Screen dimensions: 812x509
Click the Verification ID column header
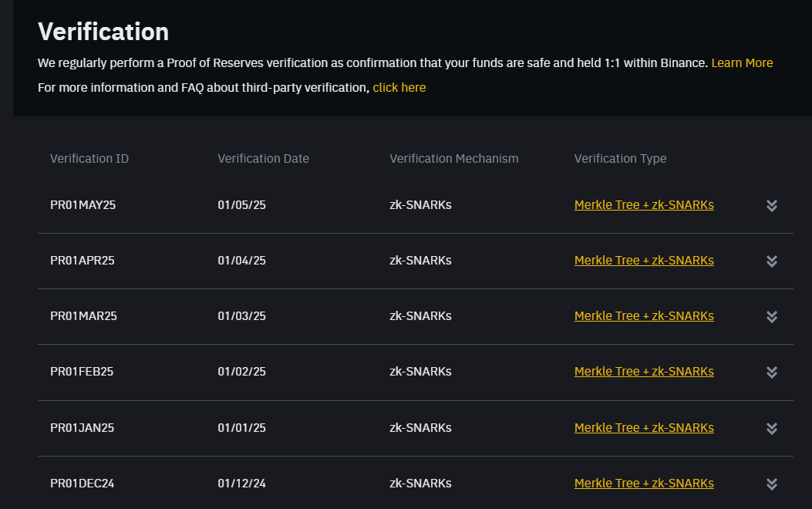[89, 159]
